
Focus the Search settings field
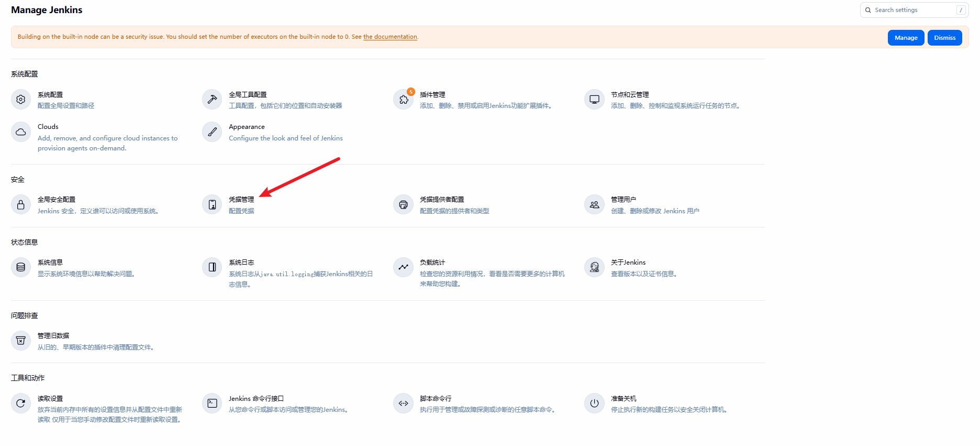tap(914, 10)
